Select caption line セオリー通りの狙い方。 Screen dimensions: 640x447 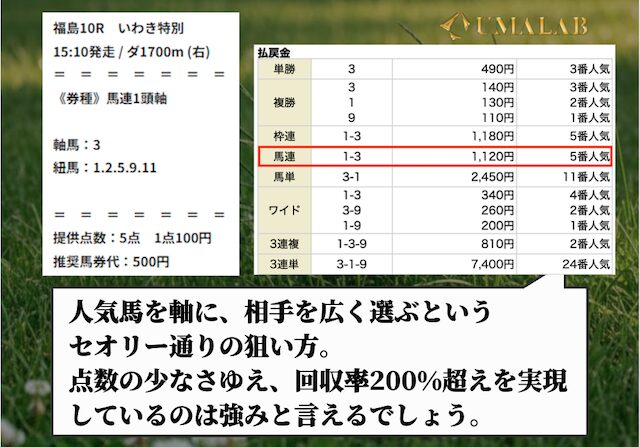[x=200, y=347]
